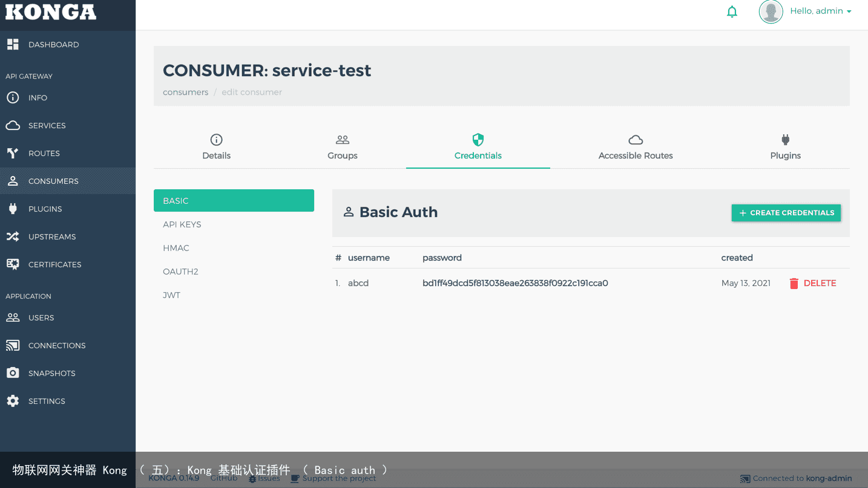Click the Dashboard grid icon in sidebar
This screenshot has height=488, width=868.
pyautogui.click(x=13, y=44)
